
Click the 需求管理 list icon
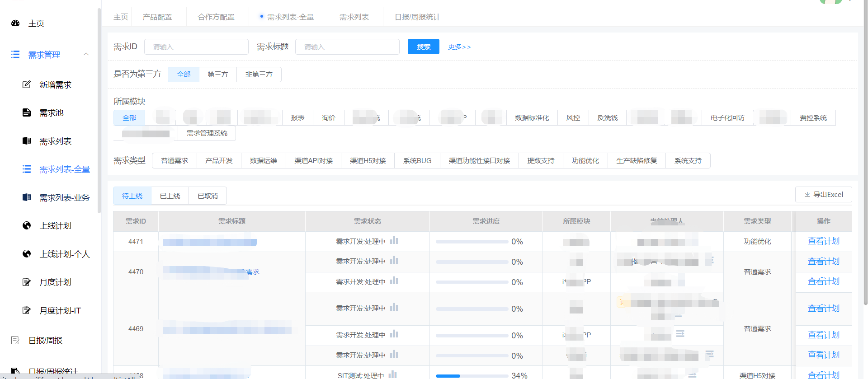pyautogui.click(x=15, y=55)
